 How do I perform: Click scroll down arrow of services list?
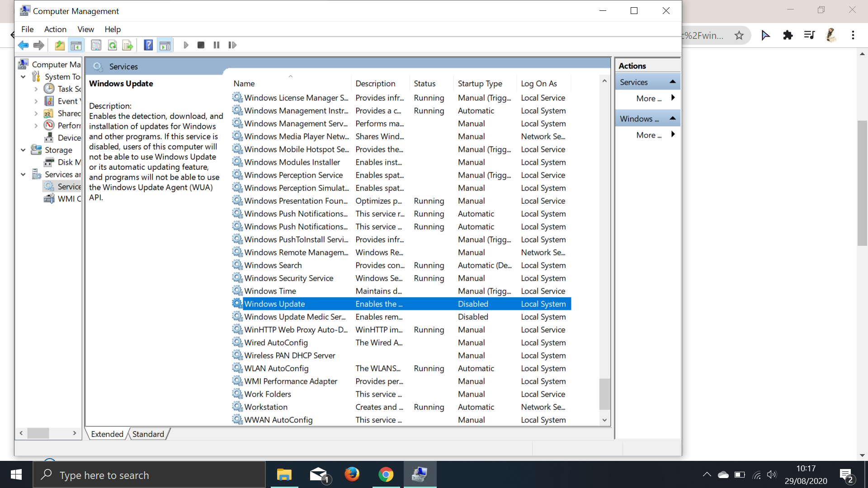[604, 420]
